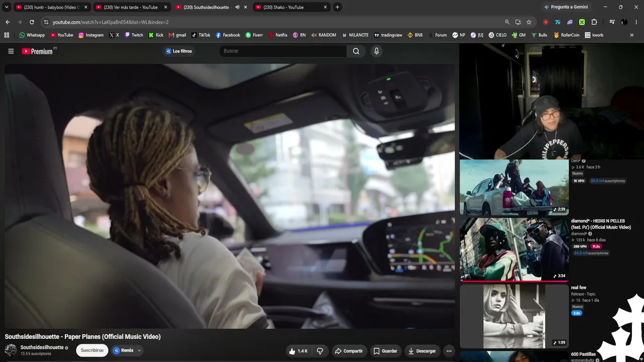This screenshot has width=644, height=362.
Task: Open the YouTube guide hamburger menu
Action: point(11,51)
